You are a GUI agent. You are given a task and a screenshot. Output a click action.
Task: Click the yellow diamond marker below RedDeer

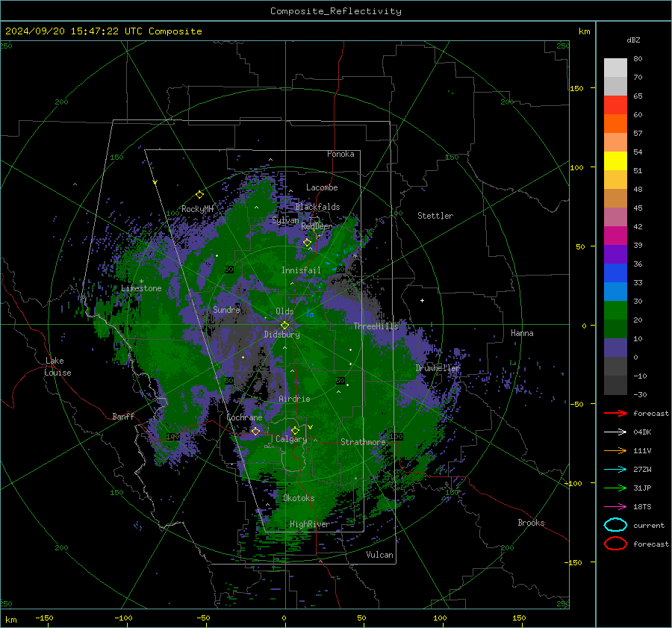[307, 243]
